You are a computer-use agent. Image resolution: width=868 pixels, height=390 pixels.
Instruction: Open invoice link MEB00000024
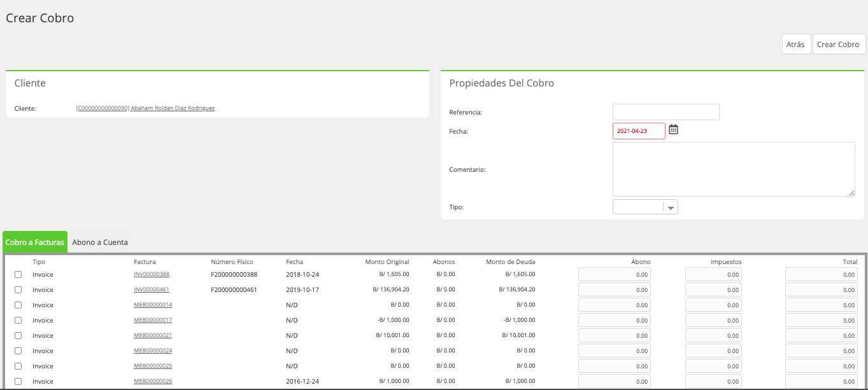(153, 351)
